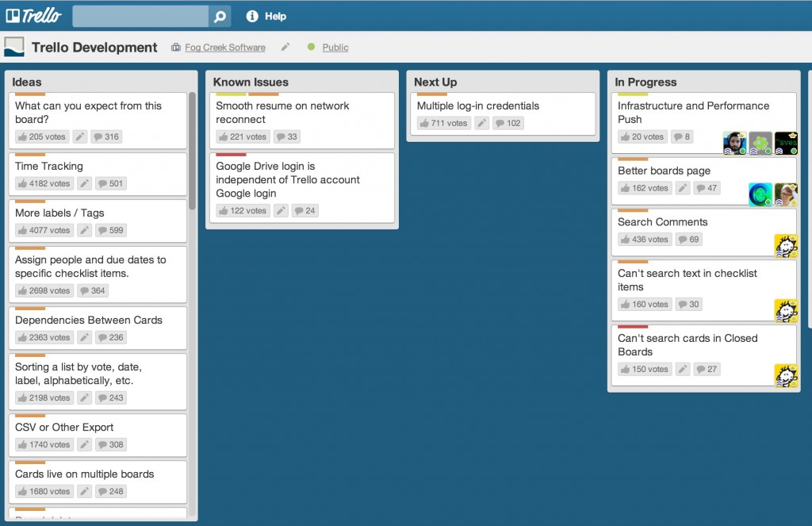Click the Trello Development board logo thumbnail
Screen dimensions: 812x526
pos(14,47)
